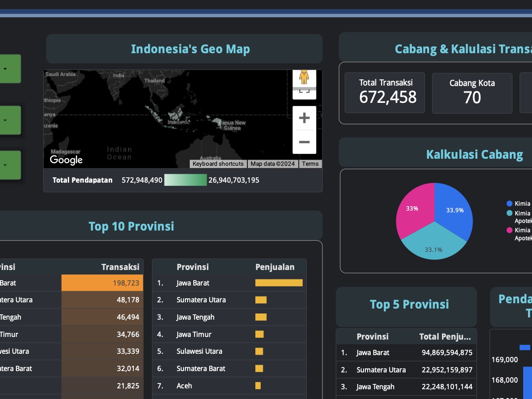Click the Jawa Barat penjualan bar
The image size is (532, 399).
pos(279,283)
